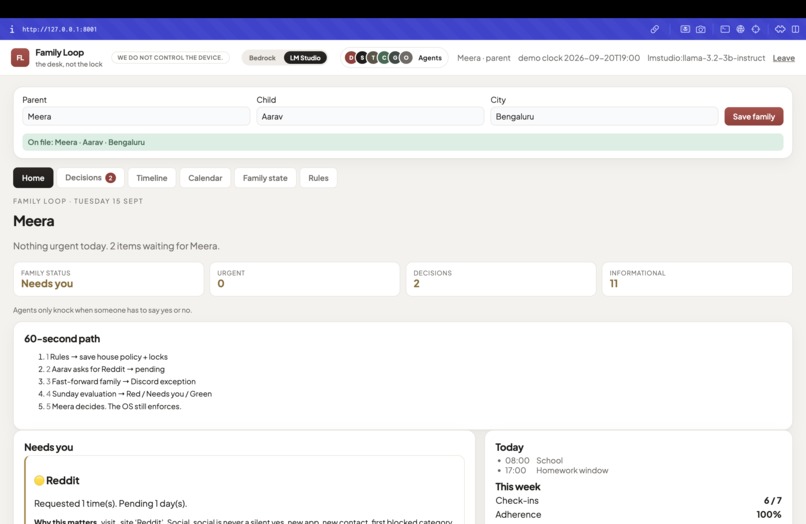806x524 pixels.
Task: Click the 17:00 Homework window entry
Action: click(x=556, y=471)
